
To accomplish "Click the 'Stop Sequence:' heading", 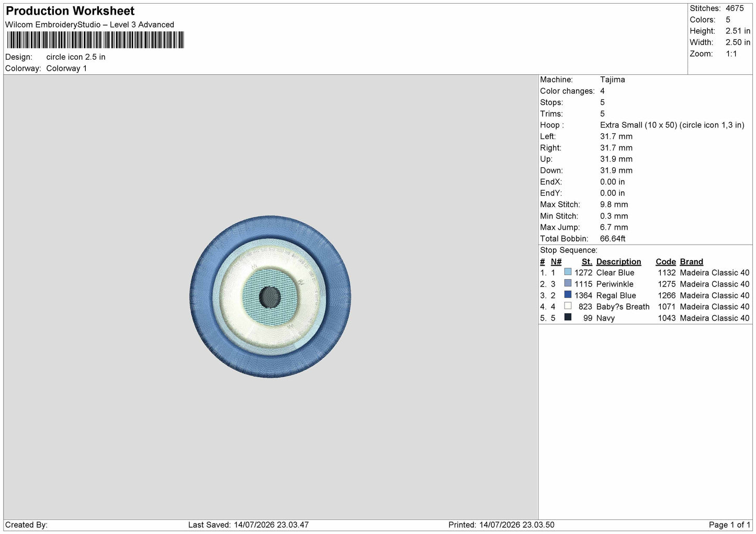I will (x=568, y=250).
